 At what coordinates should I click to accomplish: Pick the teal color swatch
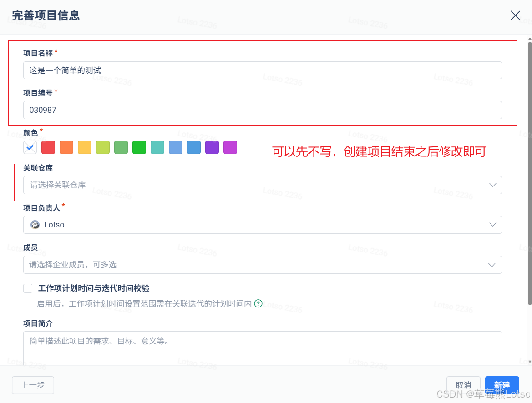(x=157, y=147)
